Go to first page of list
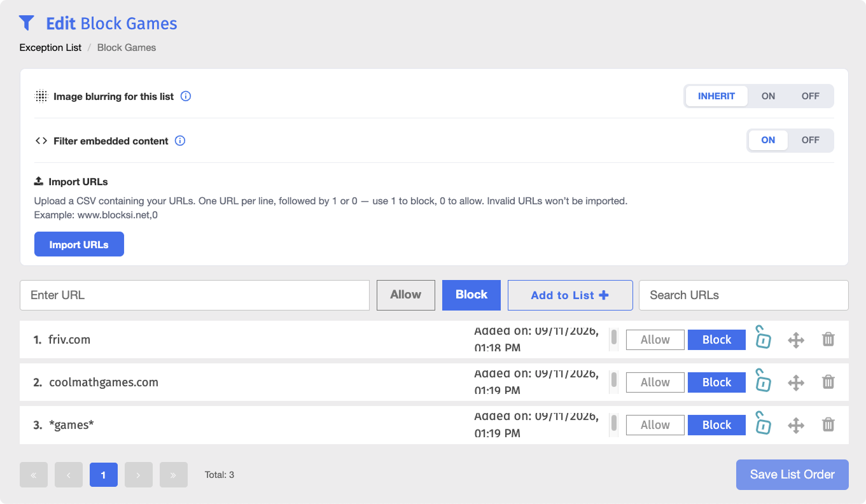The height and width of the screenshot is (504, 866). point(34,475)
